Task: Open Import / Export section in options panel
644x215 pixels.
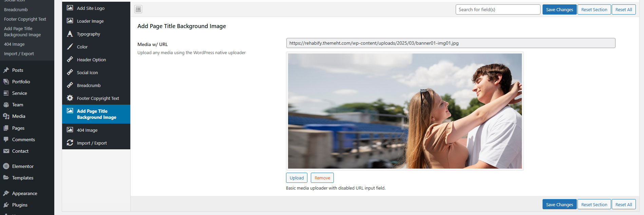Action: coord(96,143)
